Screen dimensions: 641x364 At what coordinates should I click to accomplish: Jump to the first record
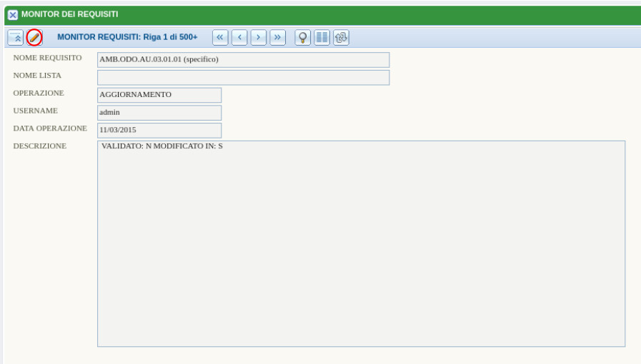(x=220, y=37)
